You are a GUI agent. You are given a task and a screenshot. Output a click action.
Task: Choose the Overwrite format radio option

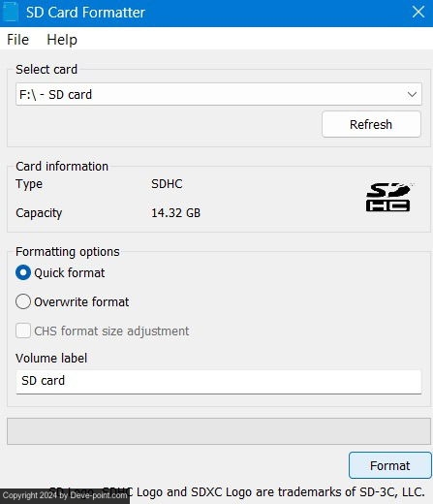pyautogui.click(x=23, y=301)
